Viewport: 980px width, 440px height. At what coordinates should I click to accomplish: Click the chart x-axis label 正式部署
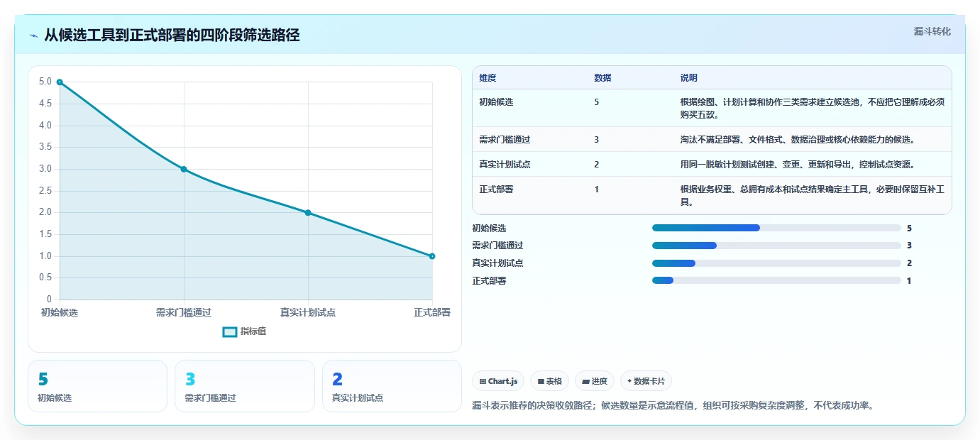point(432,312)
